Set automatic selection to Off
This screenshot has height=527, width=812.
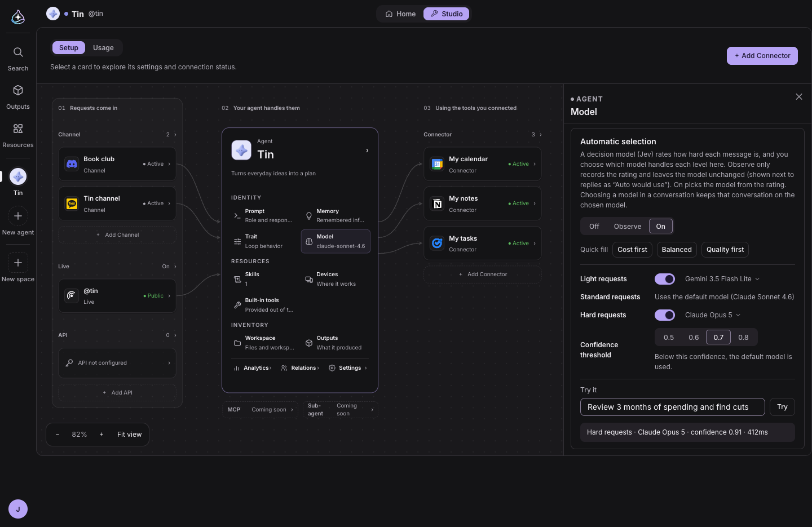tap(594, 227)
